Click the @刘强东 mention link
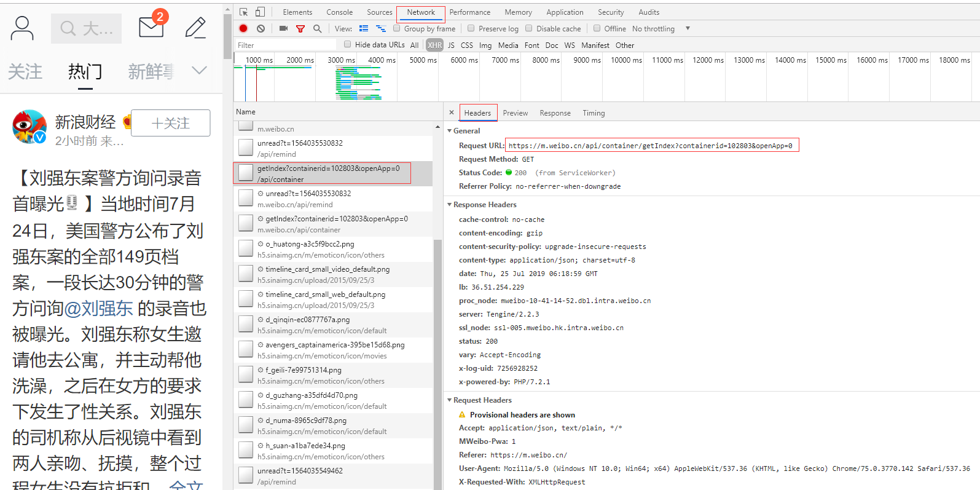Image resolution: width=980 pixels, height=490 pixels. tap(98, 309)
